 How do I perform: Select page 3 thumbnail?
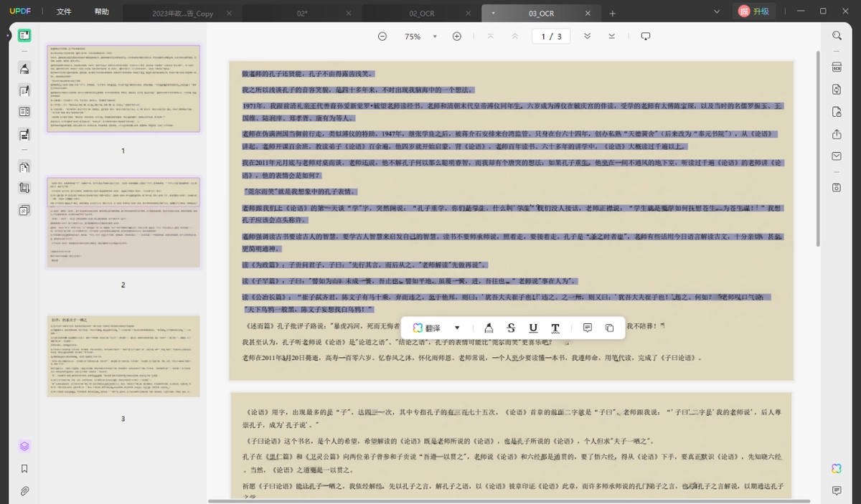point(123,356)
